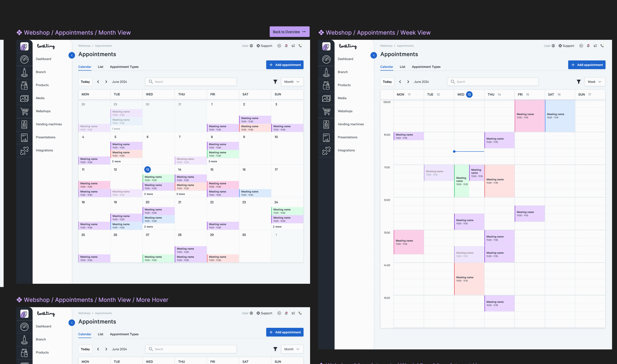Click the navigation forward arrow in Month View
The height and width of the screenshot is (364, 617).
click(106, 82)
